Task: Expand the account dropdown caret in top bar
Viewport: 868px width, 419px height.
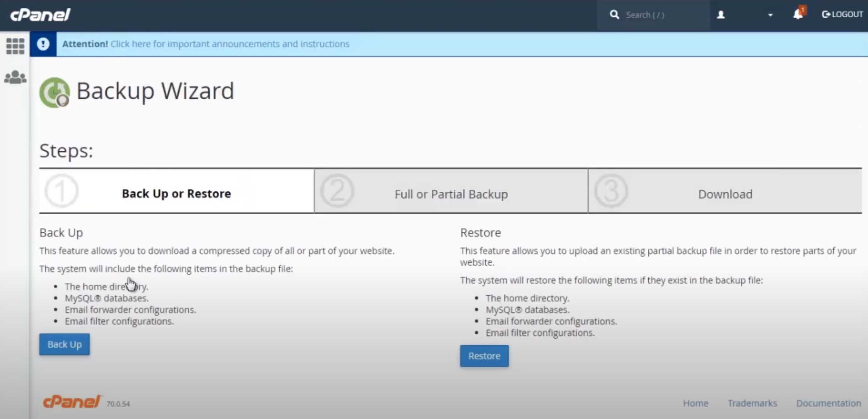Action: [x=771, y=15]
